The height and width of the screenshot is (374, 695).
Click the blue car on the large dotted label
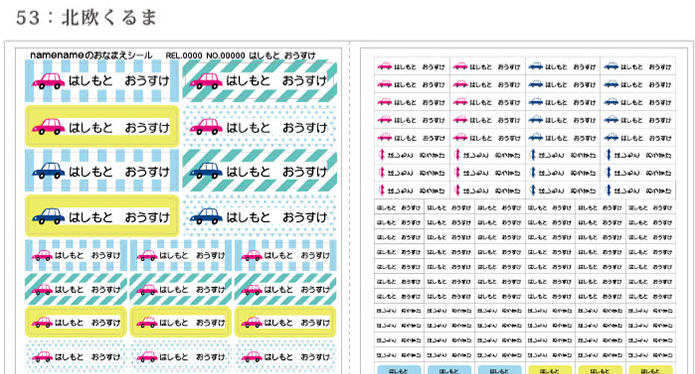click(206, 216)
